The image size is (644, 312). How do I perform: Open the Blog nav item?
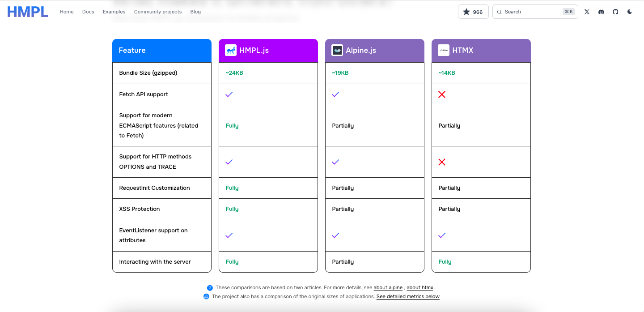195,12
